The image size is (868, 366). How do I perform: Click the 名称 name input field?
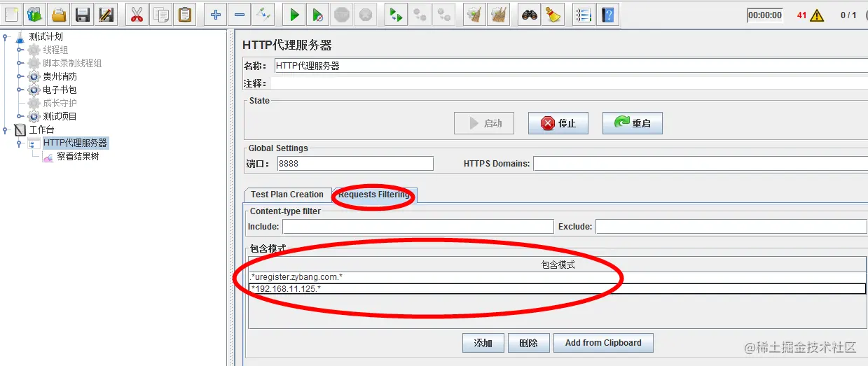(x=570, y=66)
